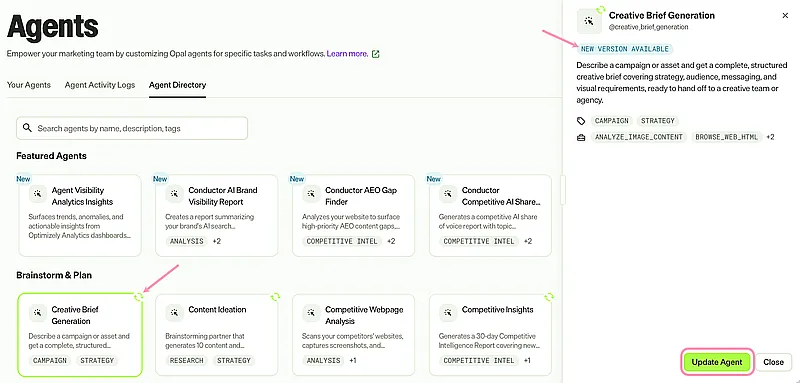800x383 pixels.
Task: Click the Update Agent button
Action: [x=717, y=362]
